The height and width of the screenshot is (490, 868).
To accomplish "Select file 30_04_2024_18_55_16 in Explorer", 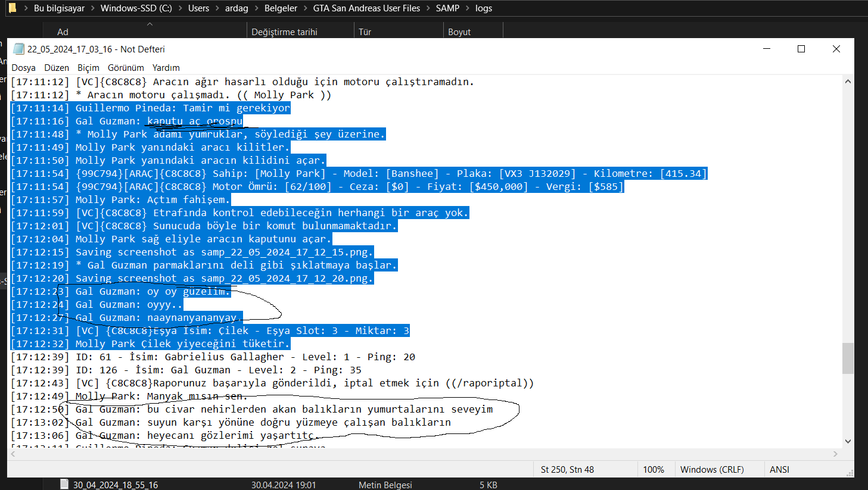I will pos(116,485).
